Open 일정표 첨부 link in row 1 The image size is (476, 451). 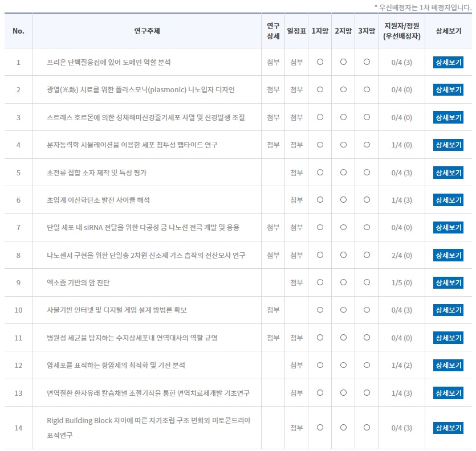pyautogui.click(x=296, y=62)
